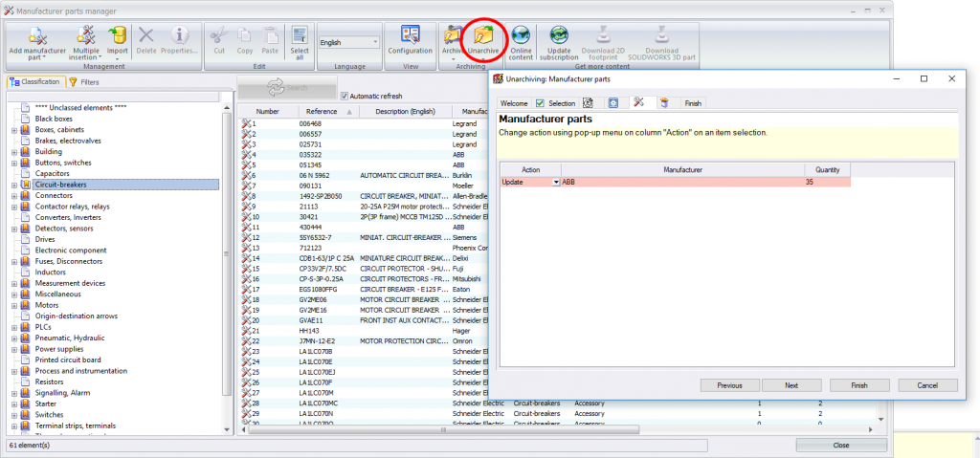Go to the Selection wizard tab
The height and width of the screenshot is (458, 980).
(556, 103)
